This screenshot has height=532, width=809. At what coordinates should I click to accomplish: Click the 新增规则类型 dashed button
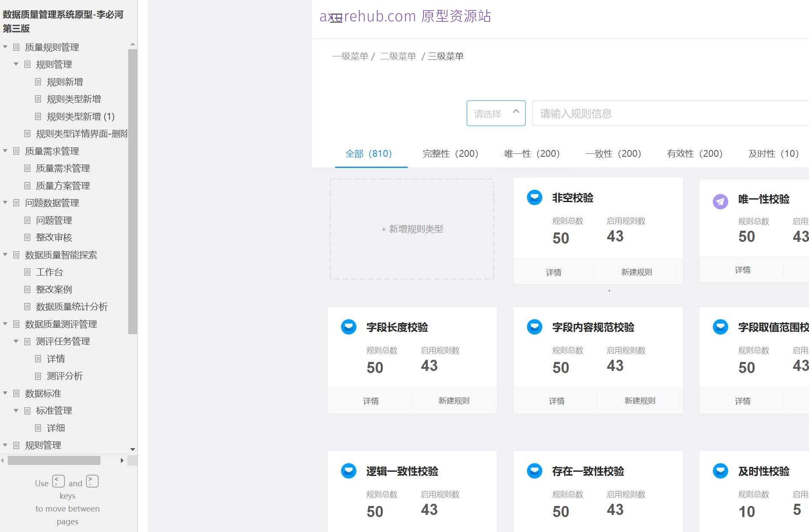pyautogui.click(x=412, y=229)
